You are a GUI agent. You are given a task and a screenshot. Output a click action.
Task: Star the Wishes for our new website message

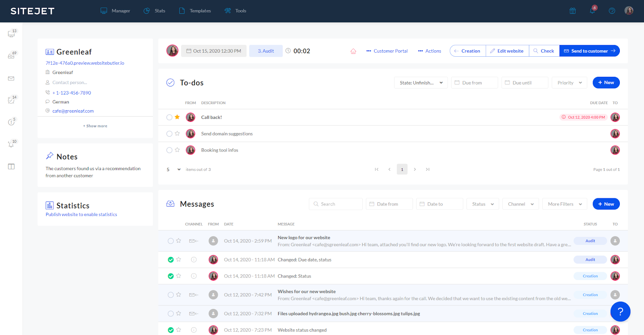point(179,295)
